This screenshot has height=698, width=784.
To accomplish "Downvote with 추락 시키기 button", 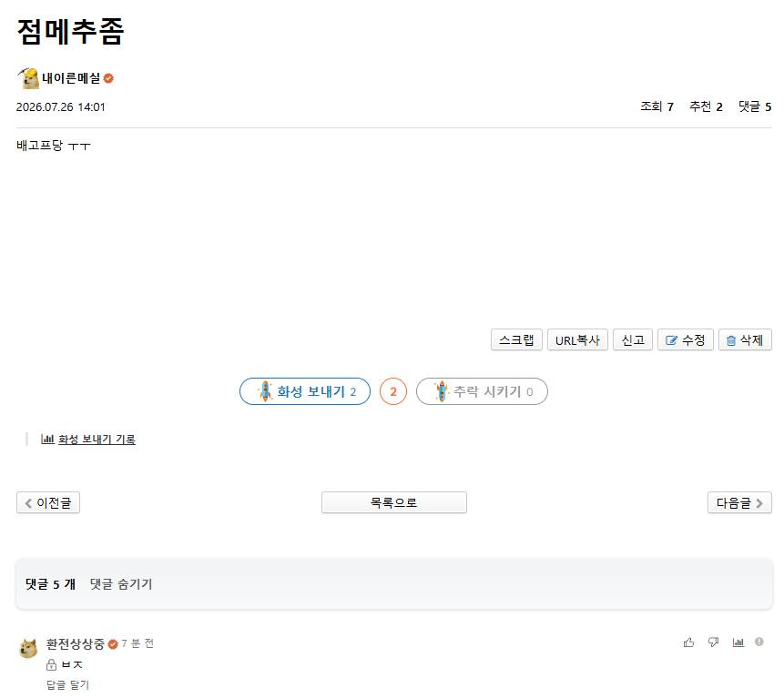I will (482, 391).
